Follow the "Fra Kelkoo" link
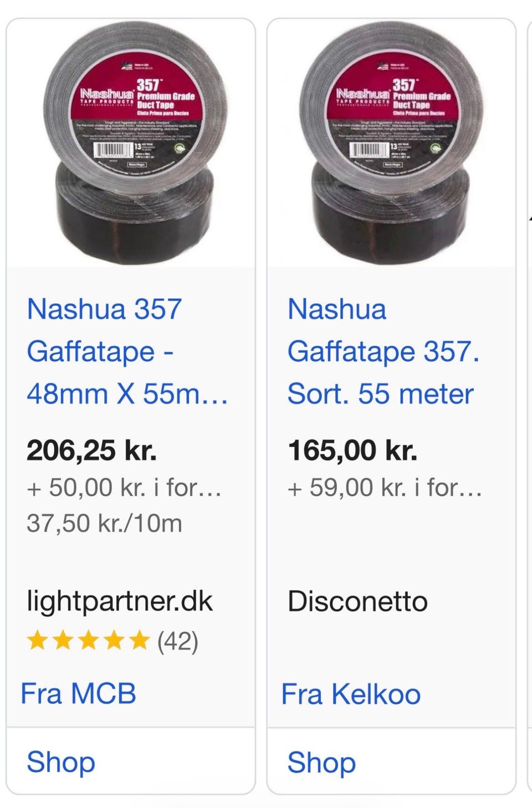 [351, 694]
